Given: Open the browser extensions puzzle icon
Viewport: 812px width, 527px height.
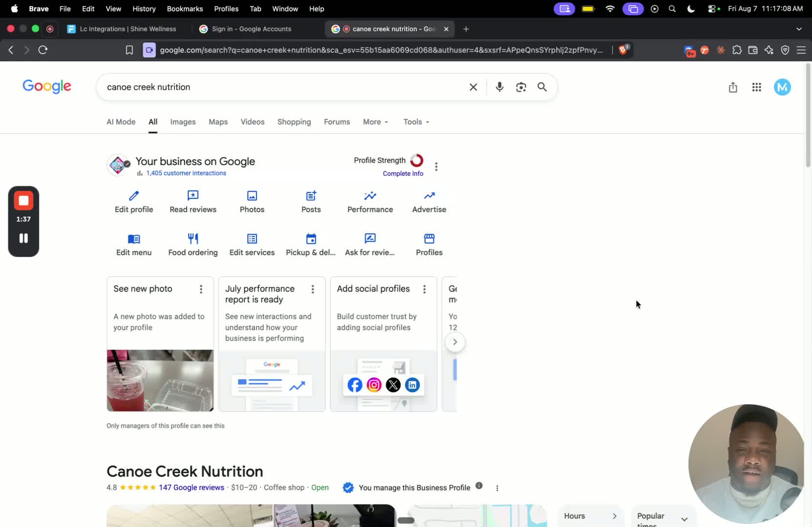Looking at the screenshot, I should 737,50.
